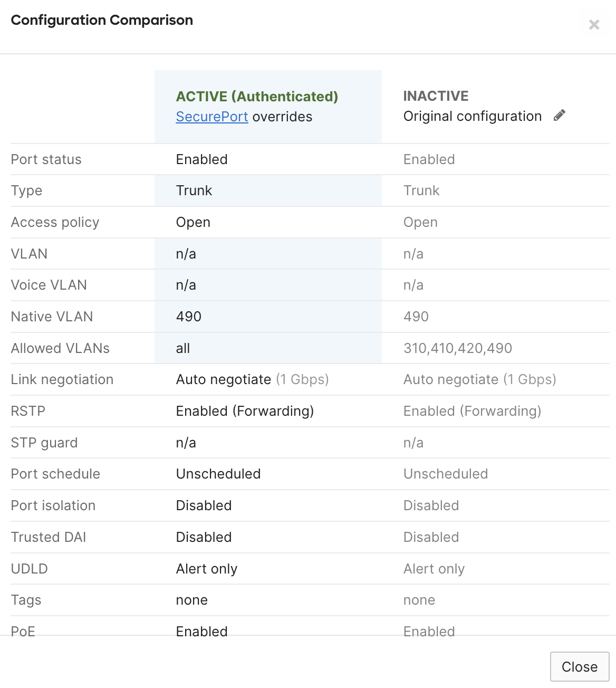Click the Trunk value under ACTIVE
Image resolution: width=616 pixels, height=688 pixels.
click(x=194, y=190)
